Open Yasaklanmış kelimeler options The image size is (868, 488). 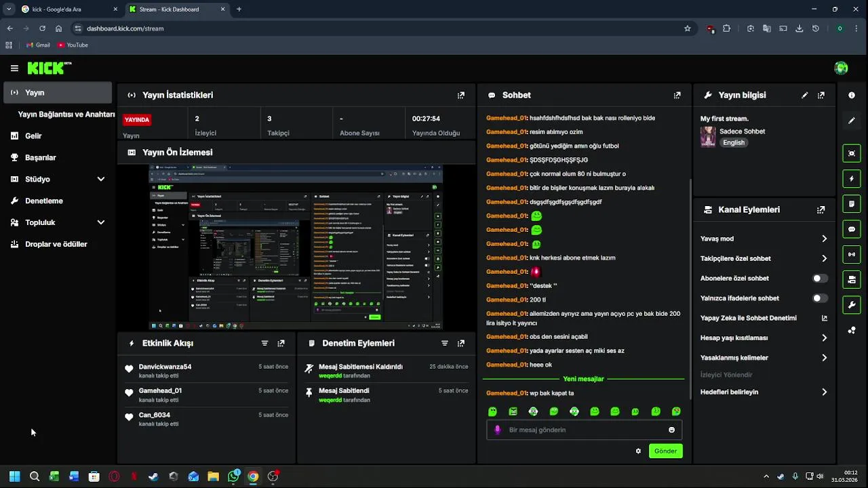click(764, 358)
